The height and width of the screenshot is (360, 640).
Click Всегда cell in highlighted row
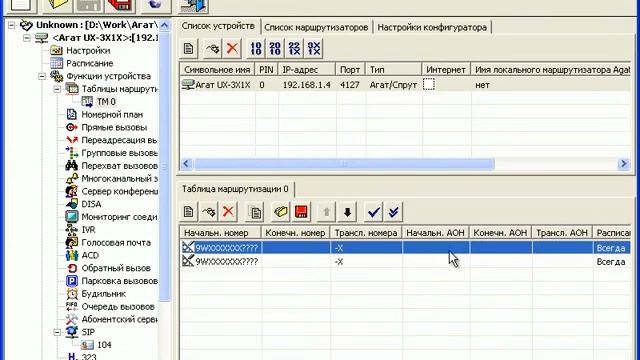pyautogui.click(x=611, y=248)
